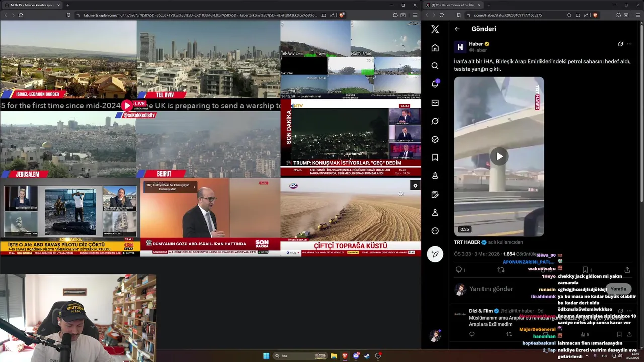This screenshot has height=362, width=644.
Task: Open settings gear on Sözcü TV stream
Action: point(415,186)
